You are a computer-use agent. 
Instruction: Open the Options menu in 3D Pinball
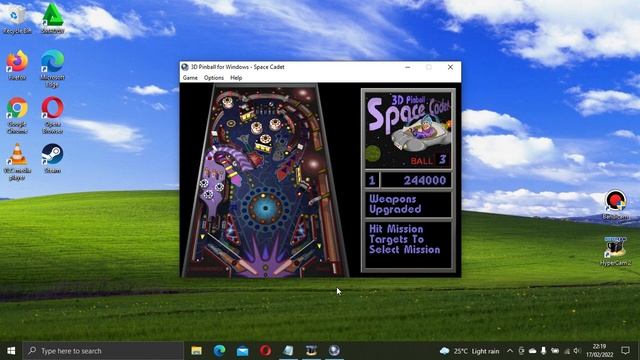coord(214,78)
